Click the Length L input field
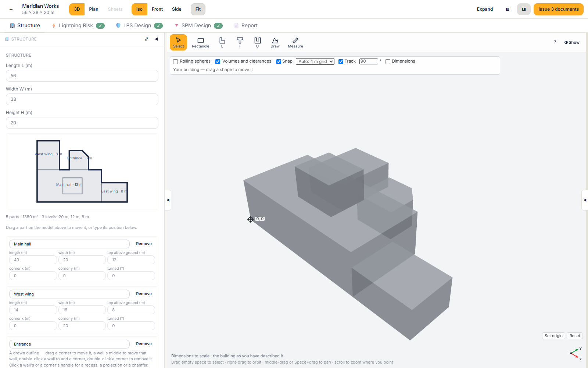 coord(82,76)
